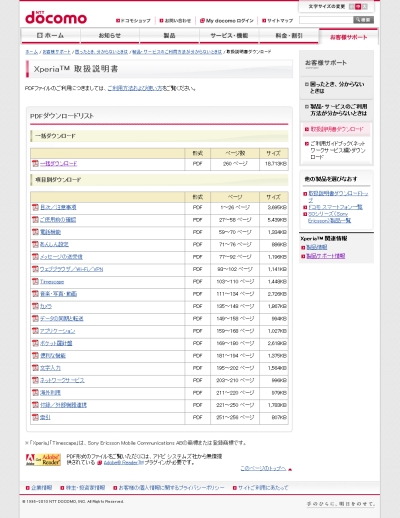
Task: Click the NTT docomo logo
Action: tap(56, 18)
